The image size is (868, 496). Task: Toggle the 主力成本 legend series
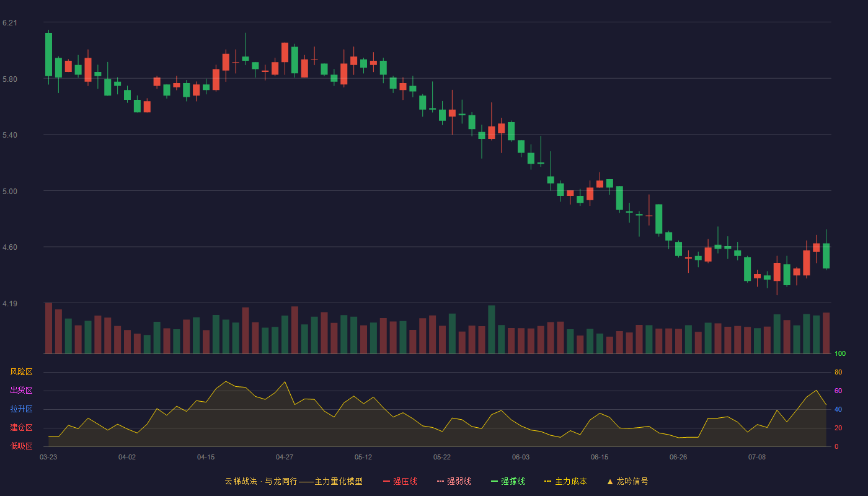(x=565, y=481)
